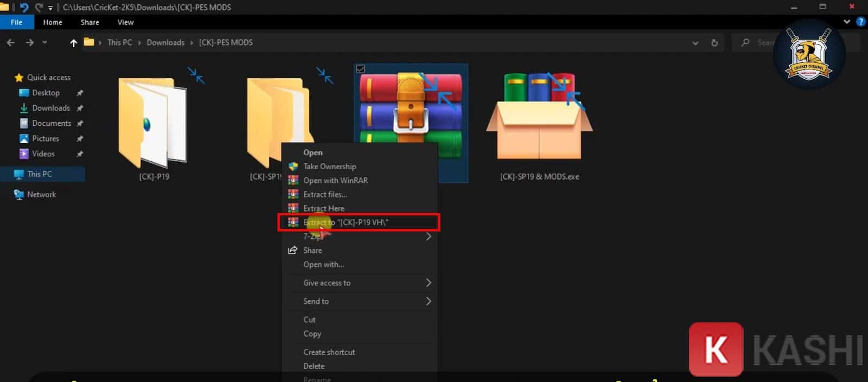Select Network in navigation pane
The height and width of the screenshot is (382, 868).
pos(41,194)
